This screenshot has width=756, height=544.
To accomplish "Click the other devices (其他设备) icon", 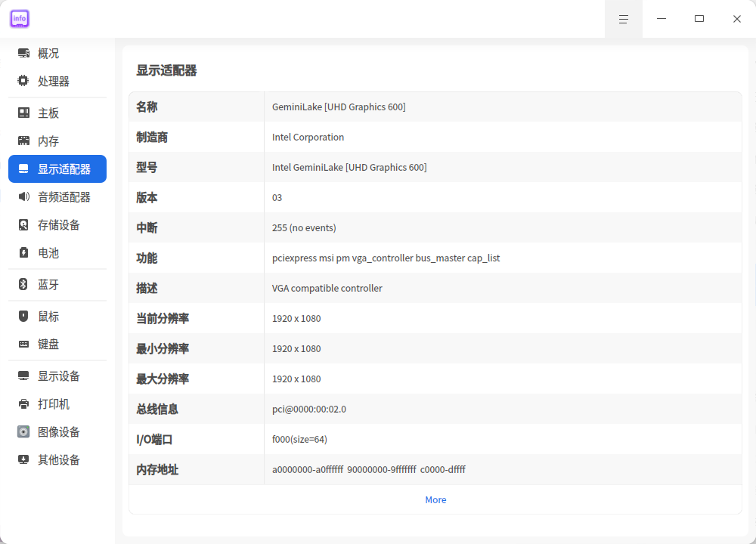I will (23, 459).
